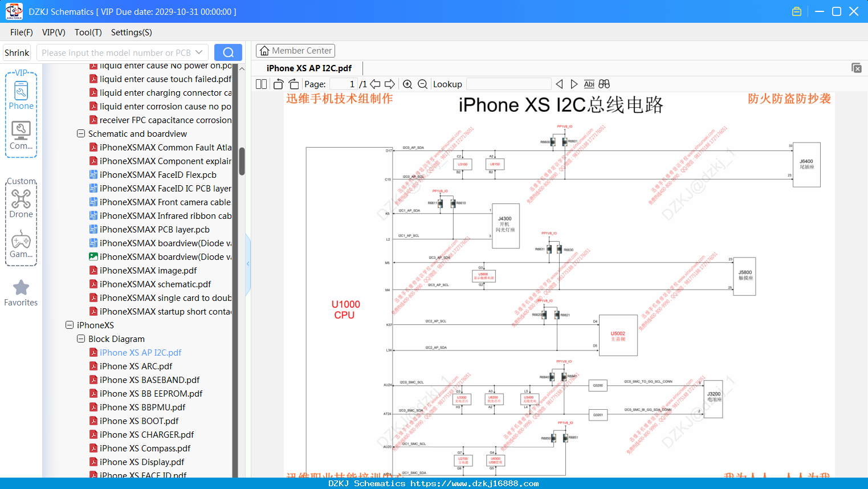Collapse the left panel with the splitter handle
This screenshot has width=868, height=489.
pyautogui.click(x=248, y=264)
